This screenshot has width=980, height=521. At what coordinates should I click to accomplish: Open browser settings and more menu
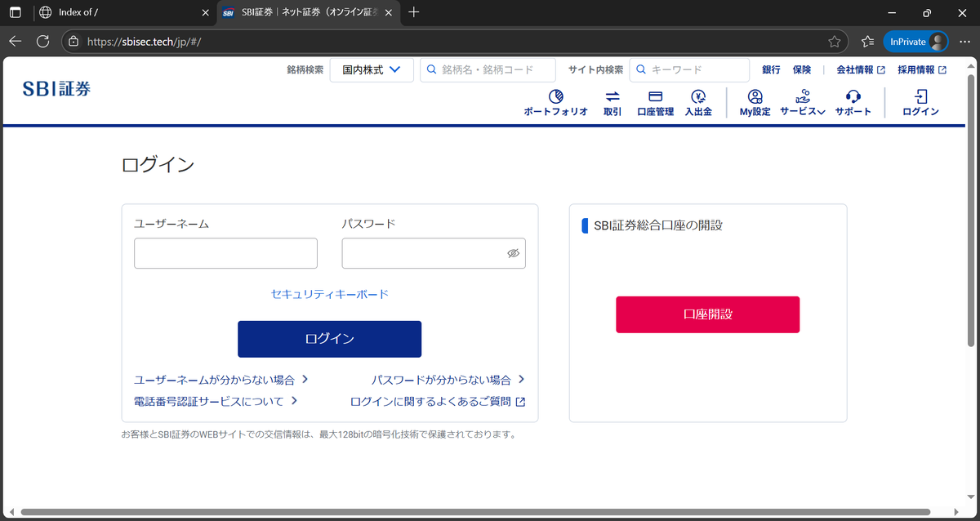[x=965, y=41]
